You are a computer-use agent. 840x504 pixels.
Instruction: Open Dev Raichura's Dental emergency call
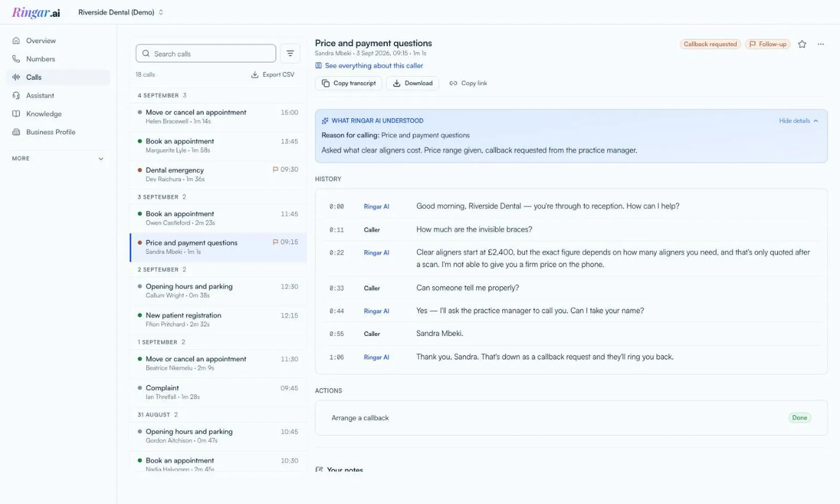218,174
